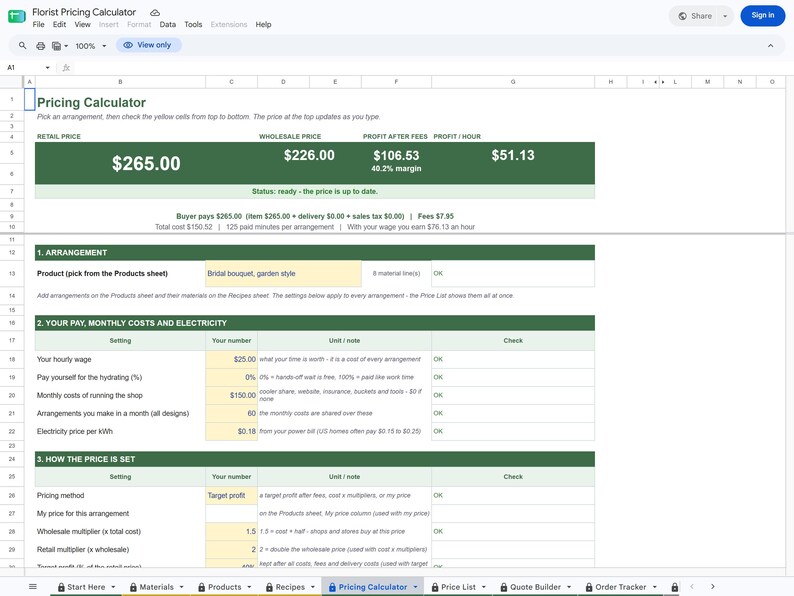Click the Status: ready message row
This screenshot has width=794, height=596.
[x=314, y=191]
